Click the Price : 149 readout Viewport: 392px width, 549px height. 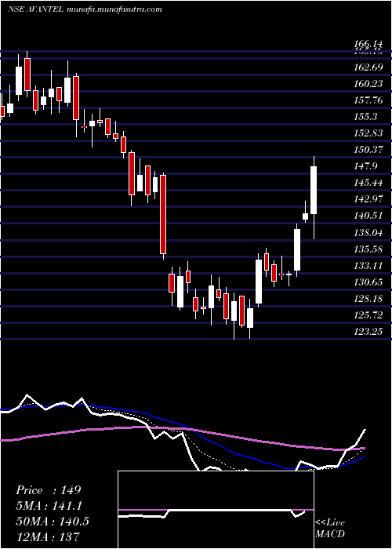click(x=49, y=490)
